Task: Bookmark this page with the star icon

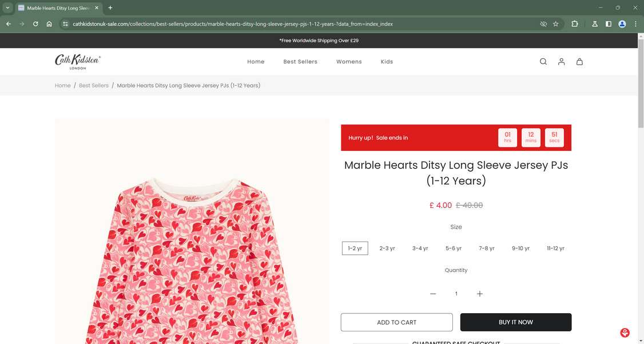Action: (x=555, y=24)
